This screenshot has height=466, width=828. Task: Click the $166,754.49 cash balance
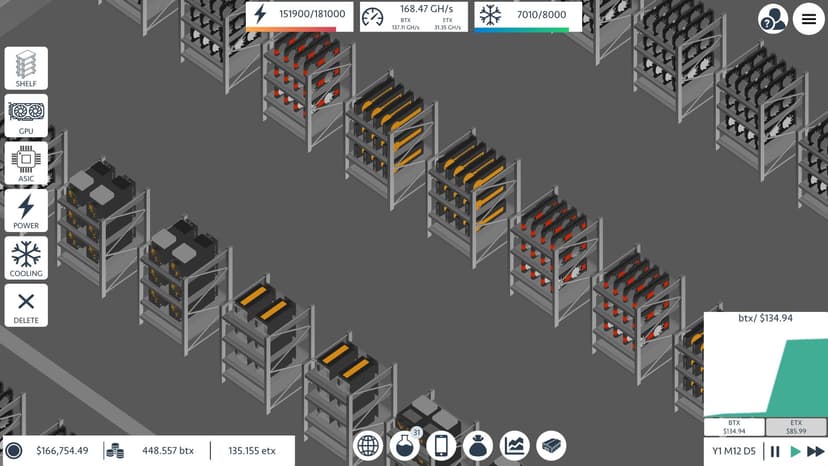62,451
